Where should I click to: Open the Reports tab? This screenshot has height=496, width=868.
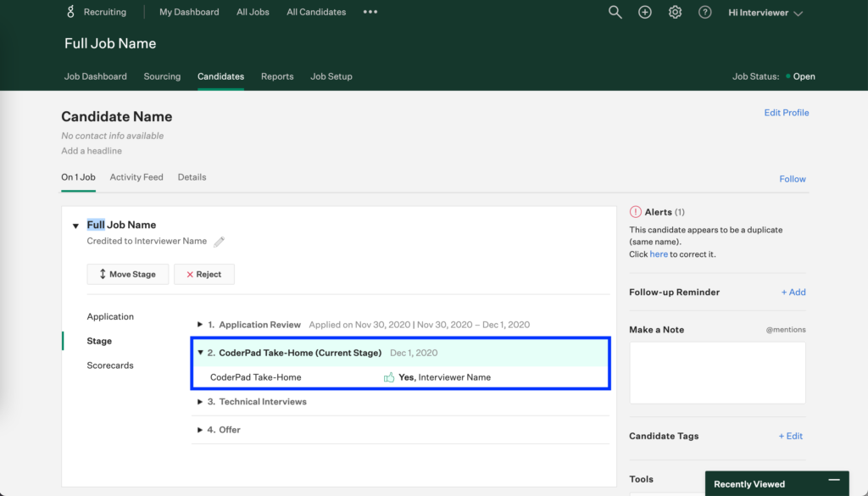[x=277, y=76]
